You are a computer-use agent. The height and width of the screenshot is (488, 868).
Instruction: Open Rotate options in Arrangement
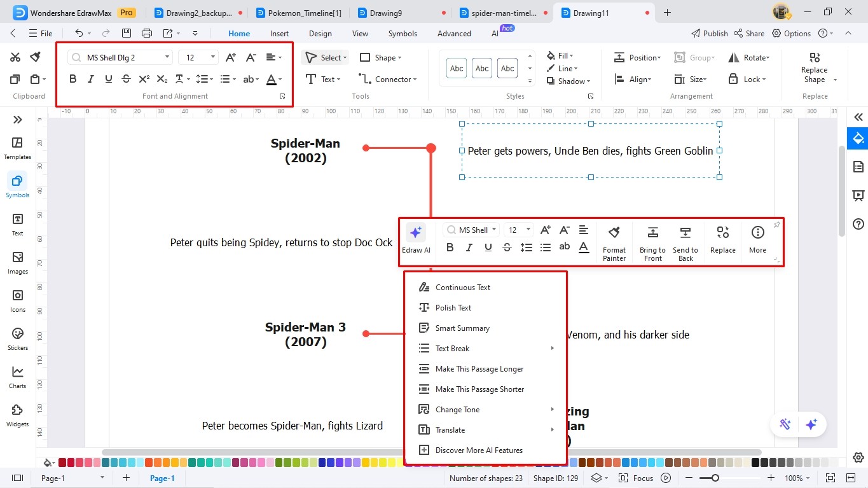(x=749, y=57)
